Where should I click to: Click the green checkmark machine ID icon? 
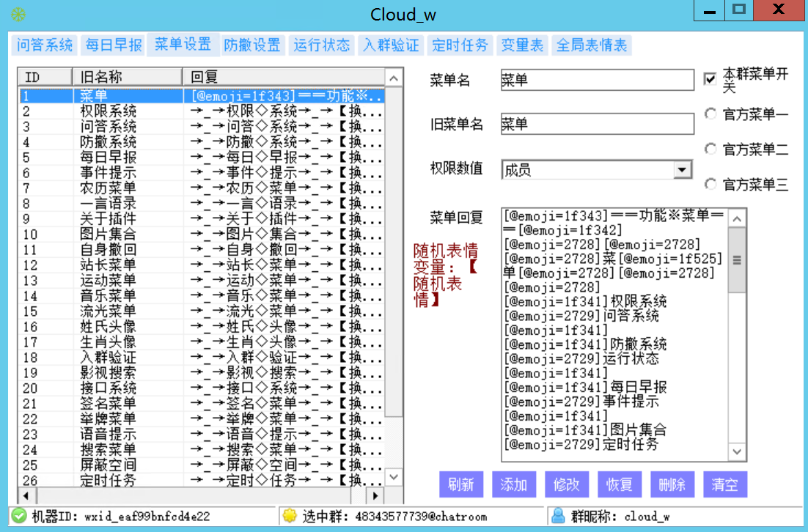point(19,516)
